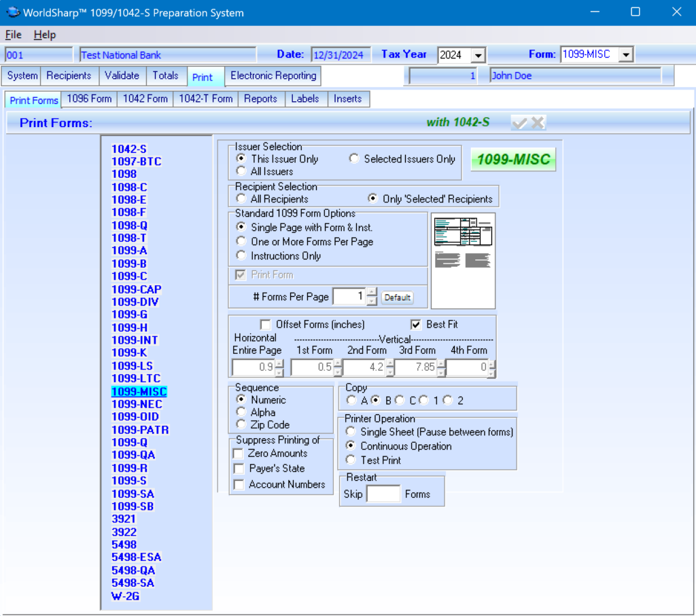Select 1097-BTC in the forms list
Screen dimensions: 696x616
tap(136, 161)
